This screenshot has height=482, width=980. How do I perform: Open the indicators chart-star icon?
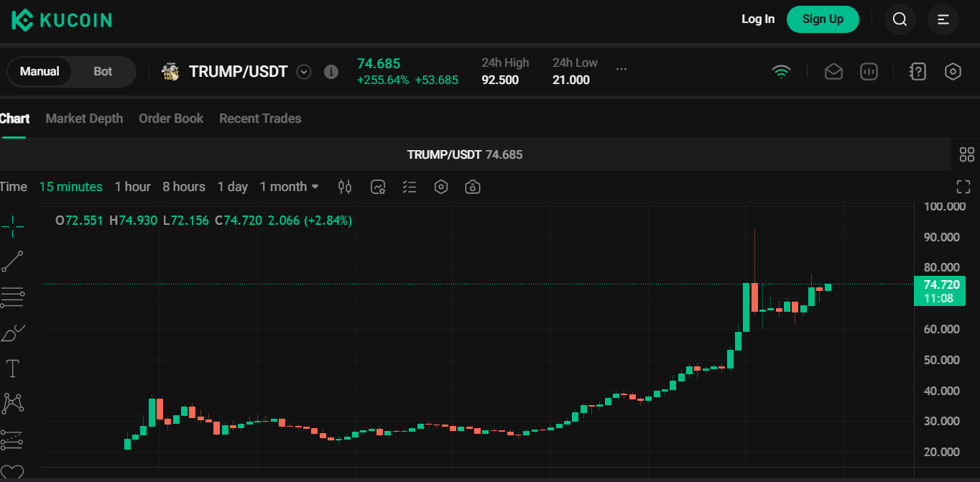[x=378, y=187]
